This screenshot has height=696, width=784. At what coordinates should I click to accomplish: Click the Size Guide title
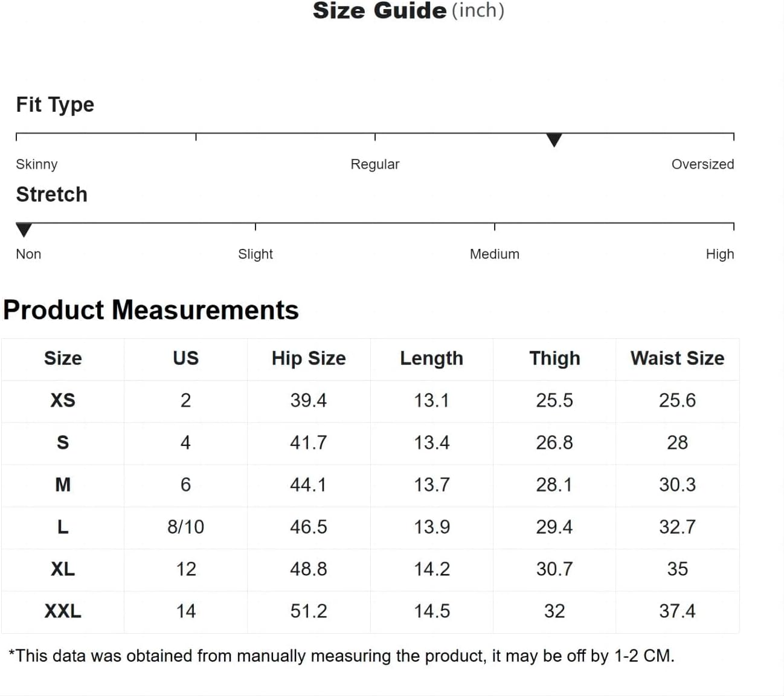click(408, 10)
